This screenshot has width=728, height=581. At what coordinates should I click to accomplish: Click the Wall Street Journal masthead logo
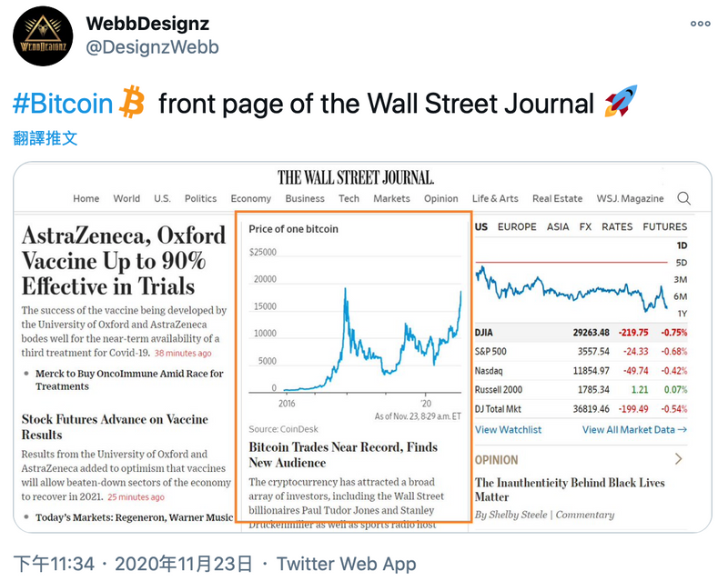tap(356, 177)
